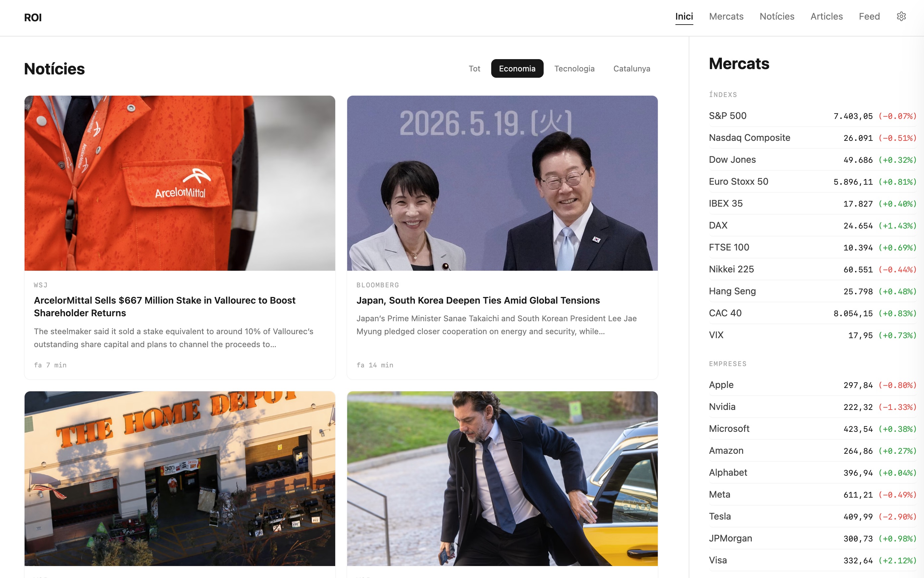
Task: Click the Dow Jones index row
Action: [812, 160]
